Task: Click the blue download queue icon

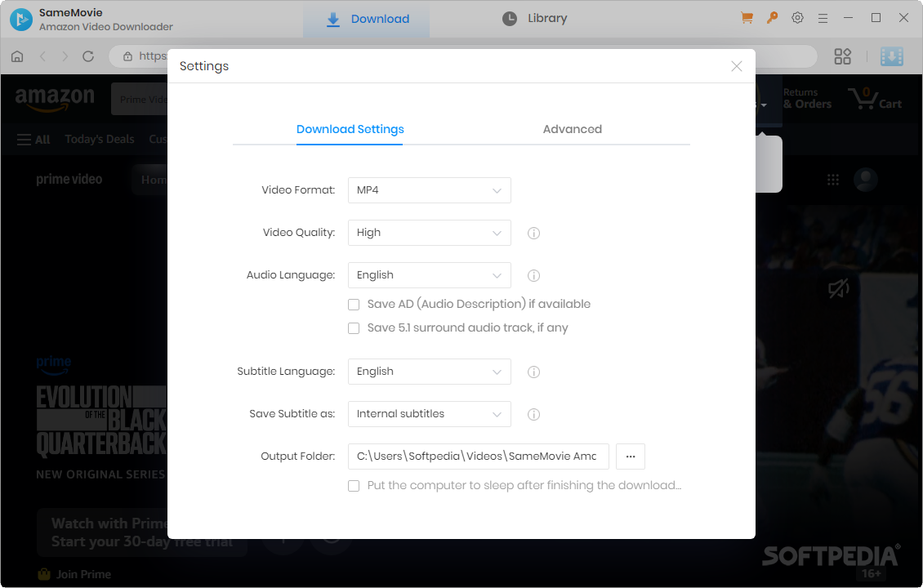Action: click(x=892, y=56)
